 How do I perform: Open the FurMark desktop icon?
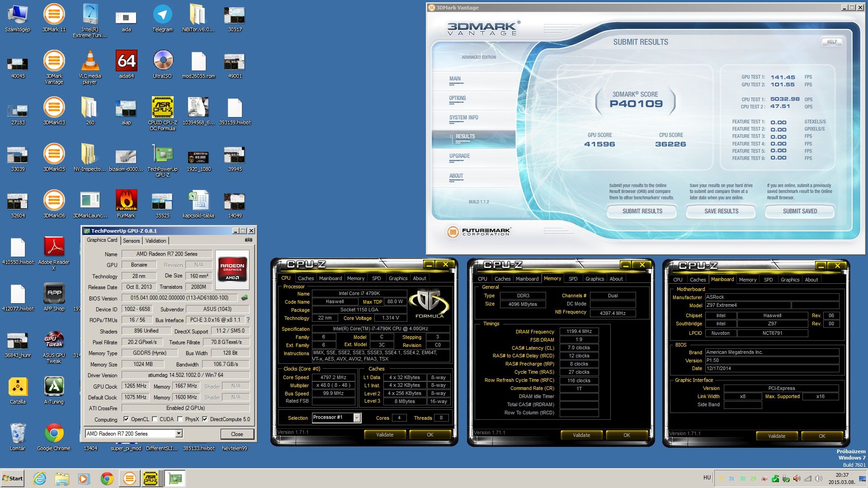click(126, 204)
